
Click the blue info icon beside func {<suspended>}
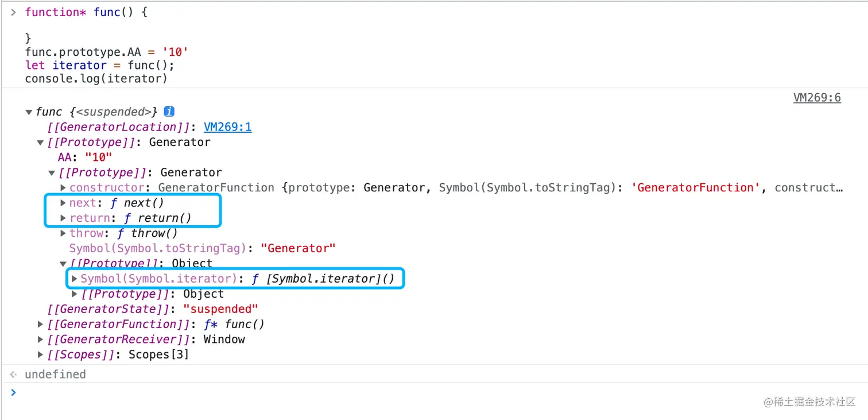click(x=169, y=111)
